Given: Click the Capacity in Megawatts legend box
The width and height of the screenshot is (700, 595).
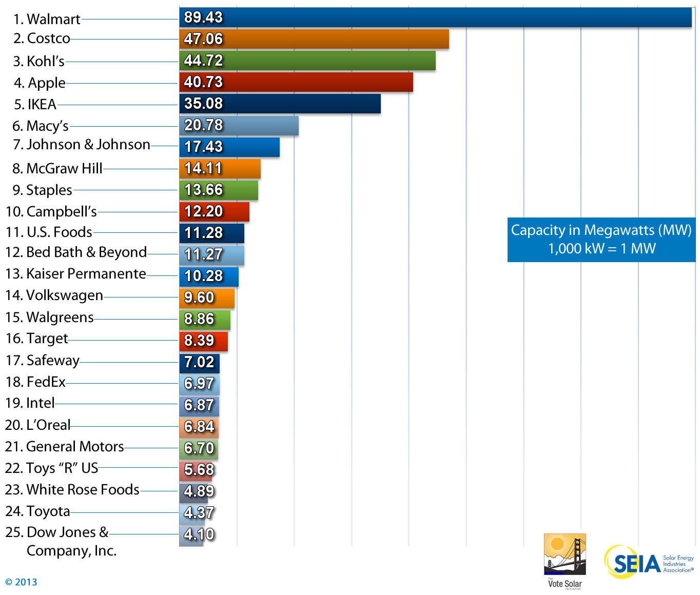Looking at the screenshot, I should 601,240.
